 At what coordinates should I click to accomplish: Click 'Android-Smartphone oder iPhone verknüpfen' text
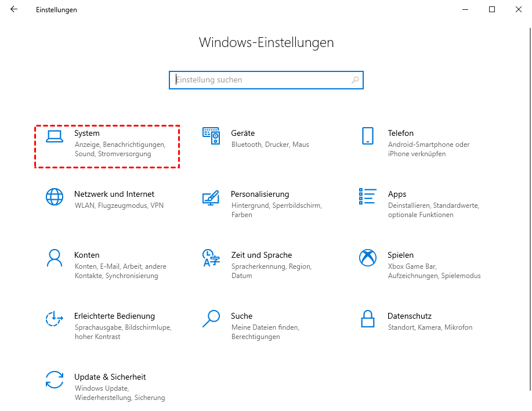[429, 149]
